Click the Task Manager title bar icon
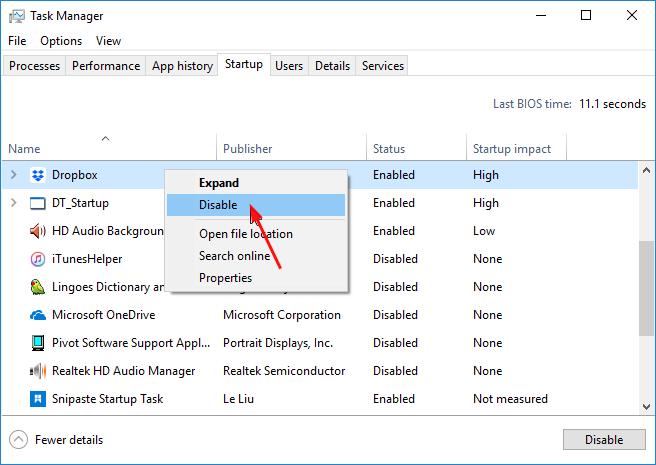Image resolution: width=656 pixels, height=465 pixels. (x=17, y=16)
